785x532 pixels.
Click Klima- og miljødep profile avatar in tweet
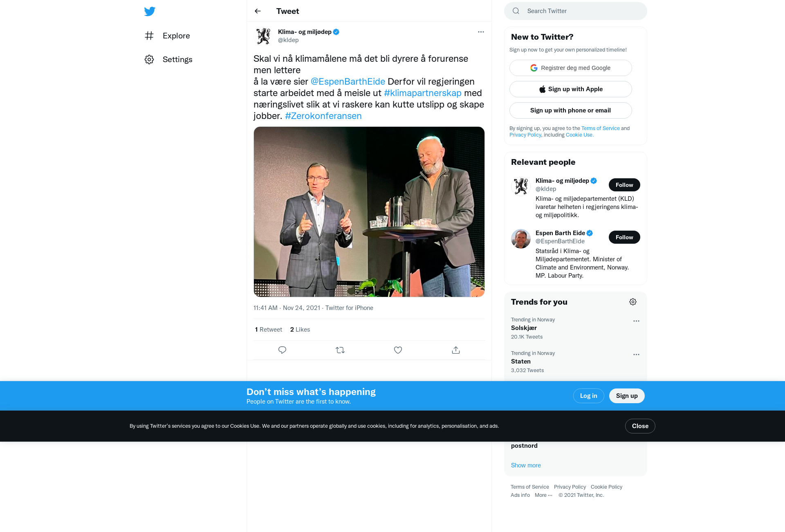coord(263,36)
